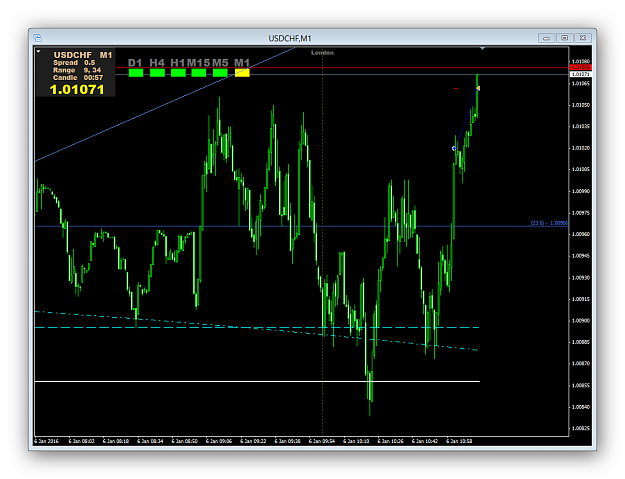The image size is (625, 479).
Task: Click the M5 green timeframe indicator box
Action: coord(220,73)
